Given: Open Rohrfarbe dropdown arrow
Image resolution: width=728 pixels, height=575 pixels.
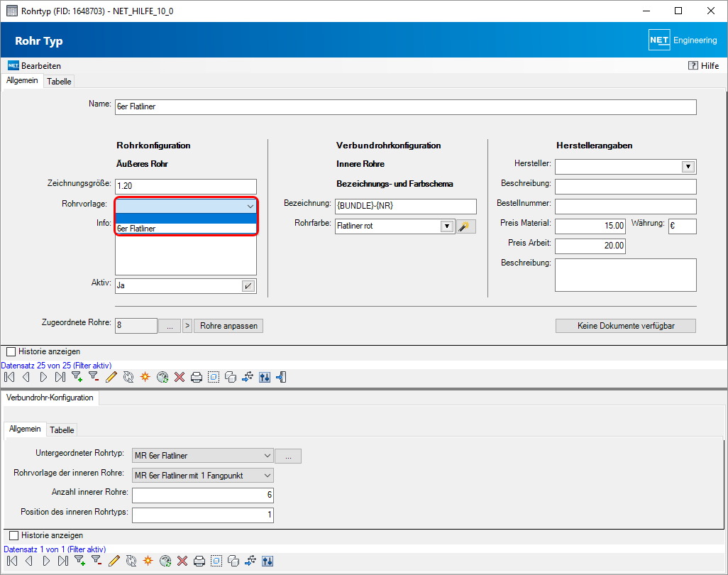Looking at the screenshot, I should tap(446, 226).
